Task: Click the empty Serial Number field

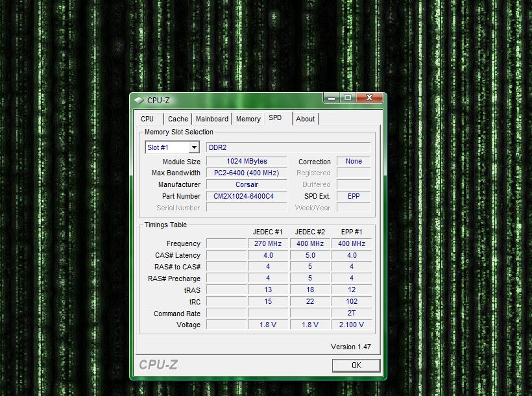Action: click(247, 208)
